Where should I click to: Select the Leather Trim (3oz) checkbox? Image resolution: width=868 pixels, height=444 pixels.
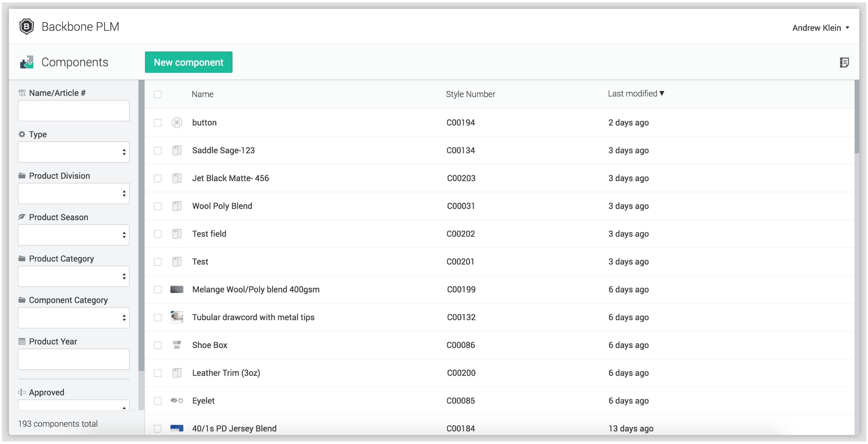click(157, 373)
